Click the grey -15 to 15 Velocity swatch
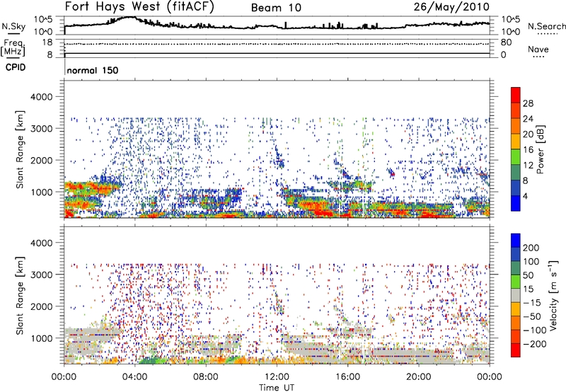566x392 pixels. pos(516,295)
